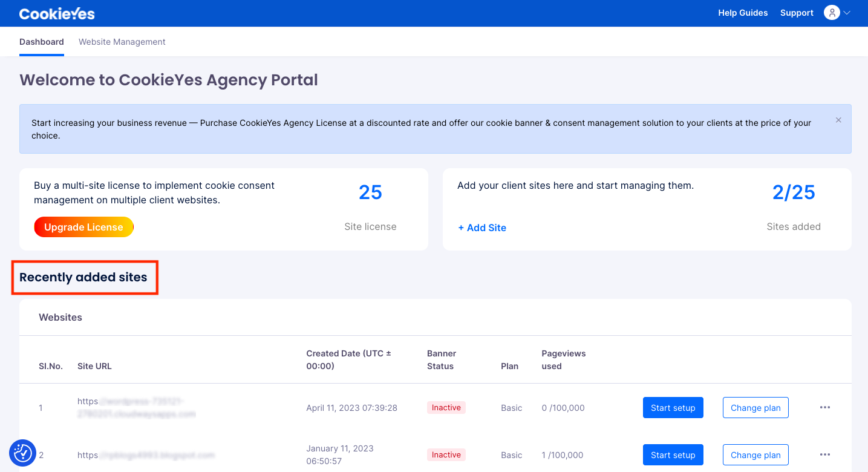
Task: Click the Recently added sites heading
Action: pos(83,277)
